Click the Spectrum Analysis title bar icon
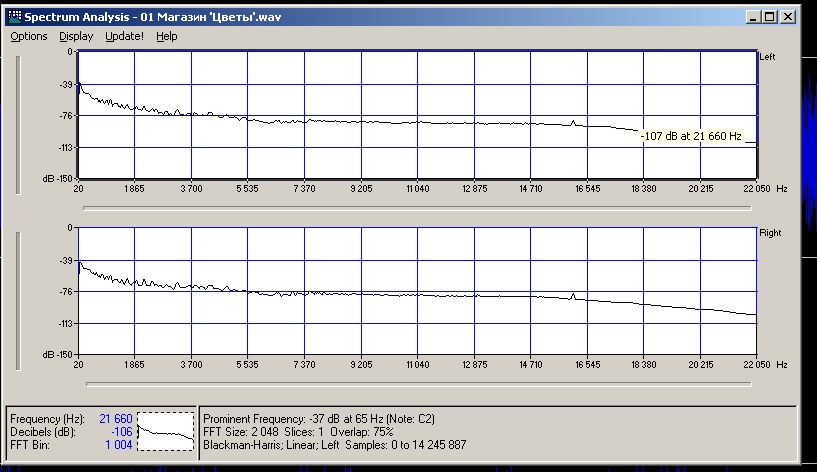 tap(13, 17)
